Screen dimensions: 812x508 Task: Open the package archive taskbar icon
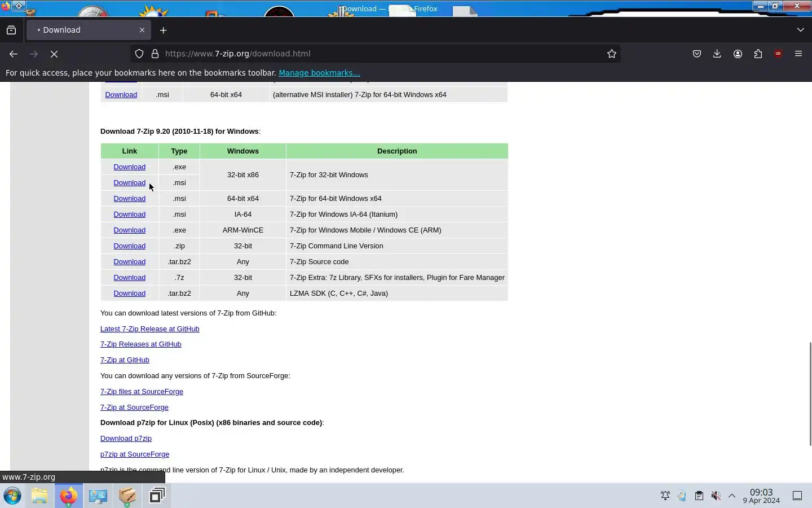click(x=127, y=496)
